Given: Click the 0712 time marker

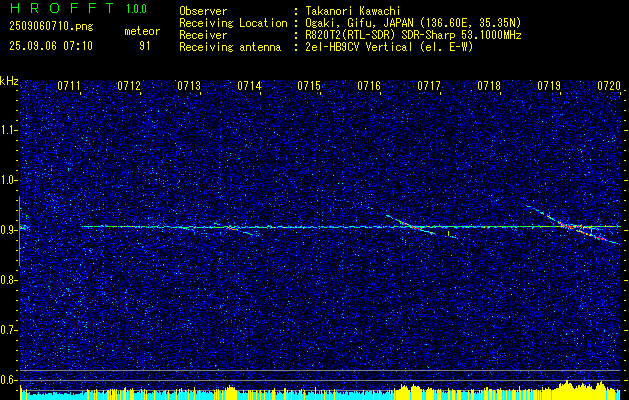Looking at the screenshot, I should [129, 86].
